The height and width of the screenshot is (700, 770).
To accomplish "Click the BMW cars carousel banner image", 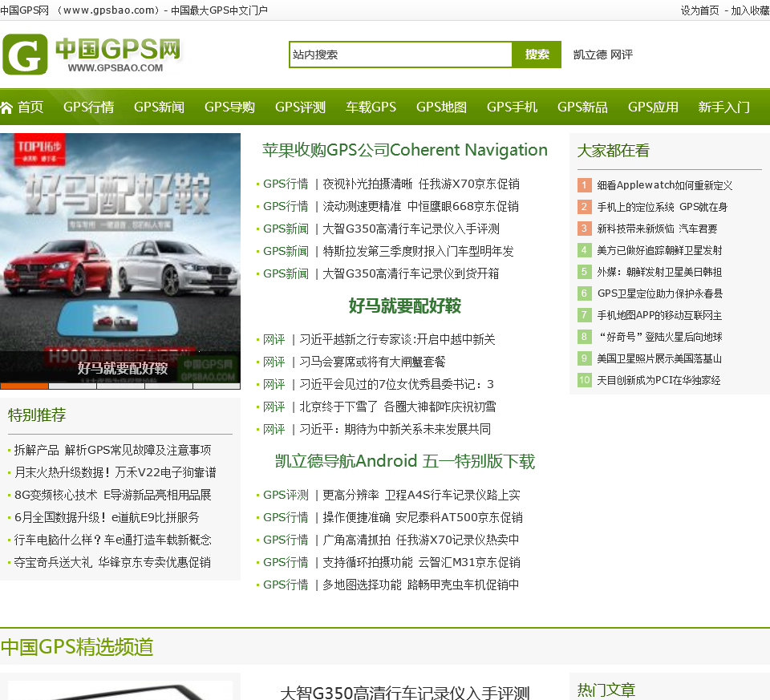I will tap(120, 257).
